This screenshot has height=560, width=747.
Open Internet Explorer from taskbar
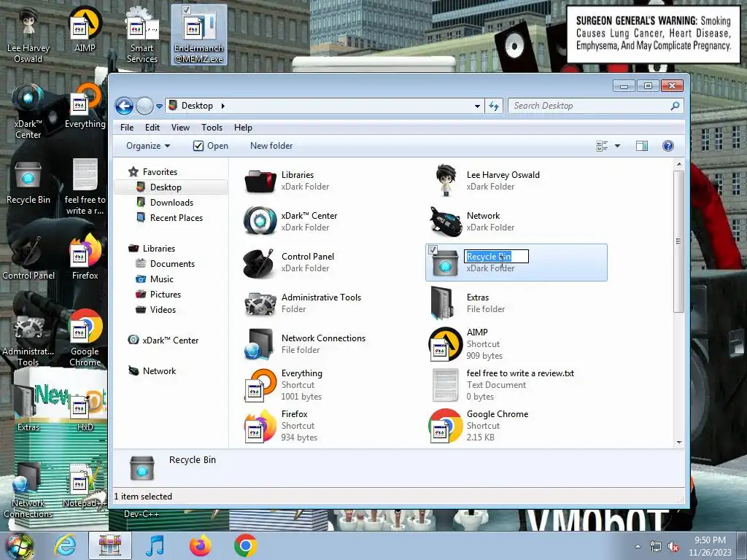point(65,545)
